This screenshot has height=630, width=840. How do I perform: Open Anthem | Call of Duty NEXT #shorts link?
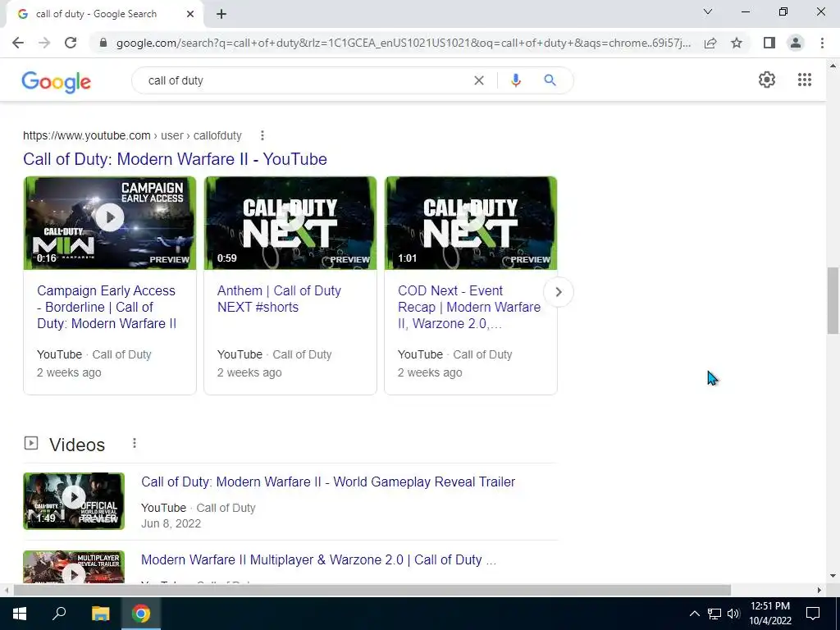tap(279, 299)
